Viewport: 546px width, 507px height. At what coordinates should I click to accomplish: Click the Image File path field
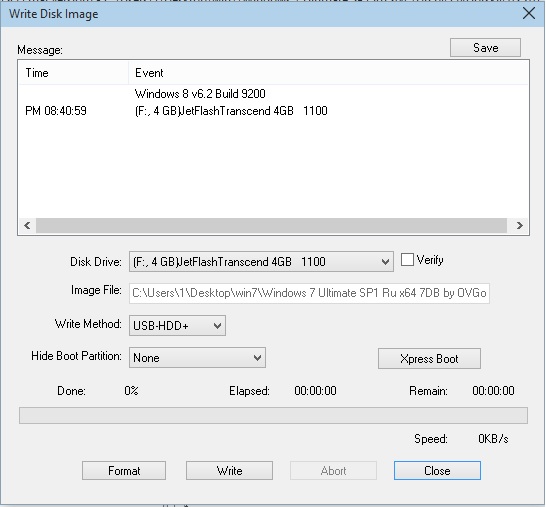click(x=309, y=293)
